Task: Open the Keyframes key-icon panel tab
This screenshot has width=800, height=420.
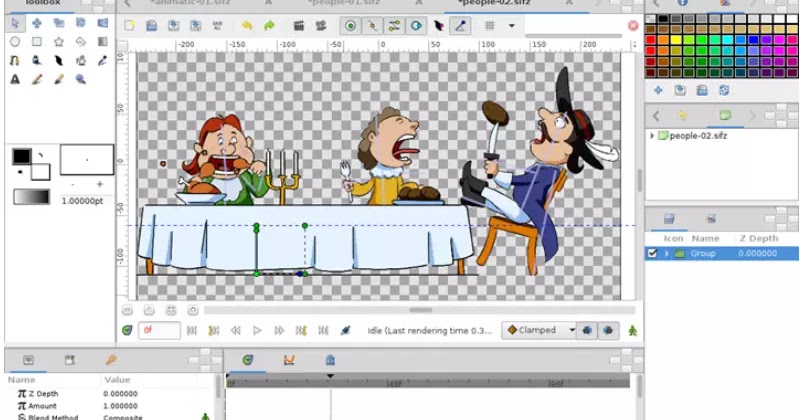Action: tap(111, 360)
